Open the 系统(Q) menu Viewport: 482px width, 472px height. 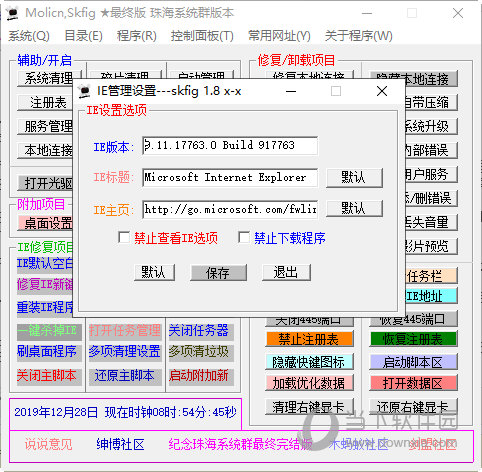pos(29,36)
